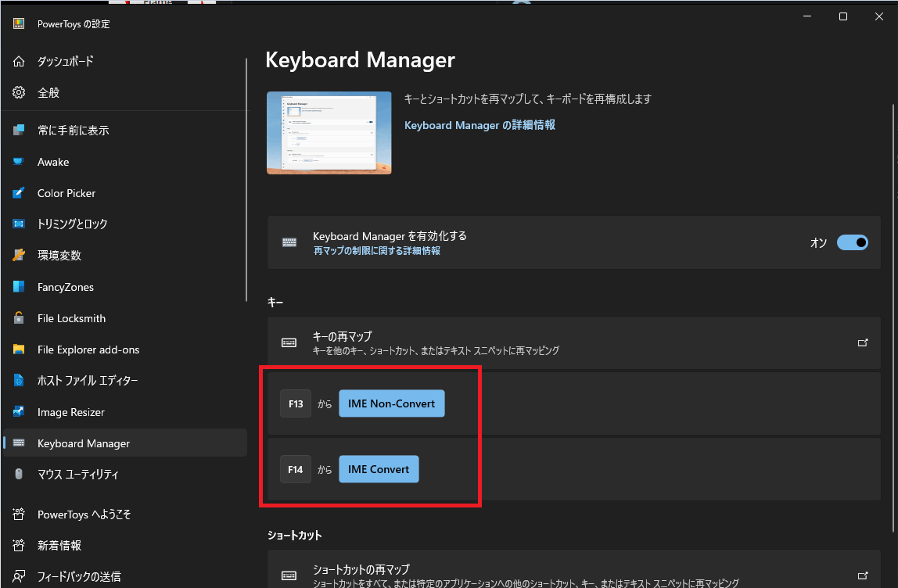Open 再マップの制限に関する詳細情報 link
The image size is (898, 588).
[x=377, y=251]
